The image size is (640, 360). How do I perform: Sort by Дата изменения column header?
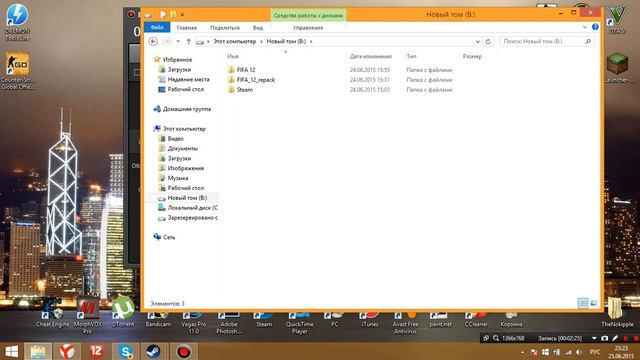point(371,56)
